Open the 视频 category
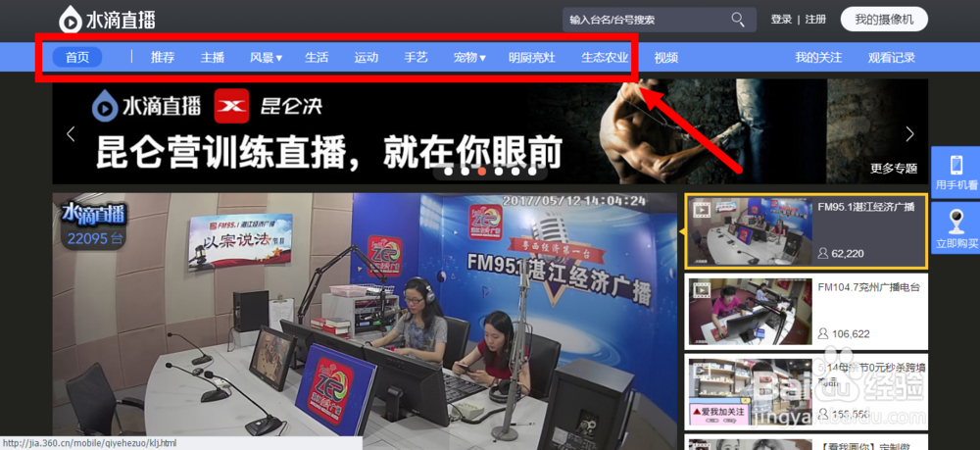Screen dimensions: 980x450 666,58
